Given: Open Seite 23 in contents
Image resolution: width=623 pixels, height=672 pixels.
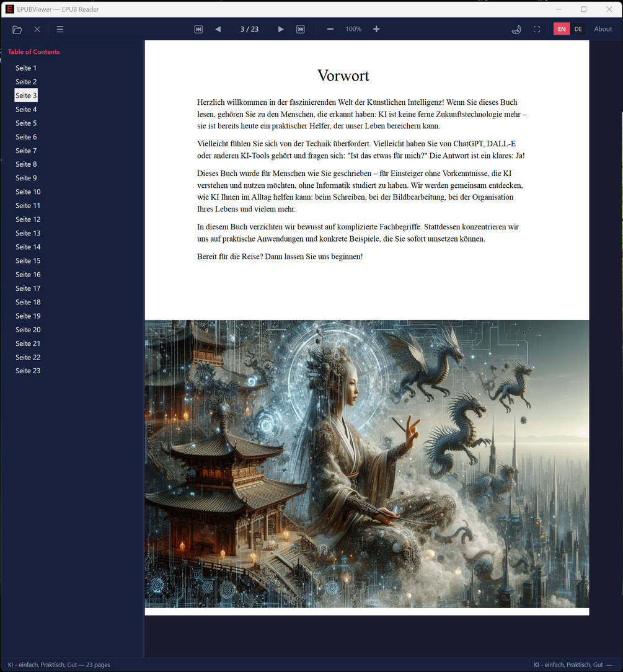Looking at the screenshot, I should 28,371.
